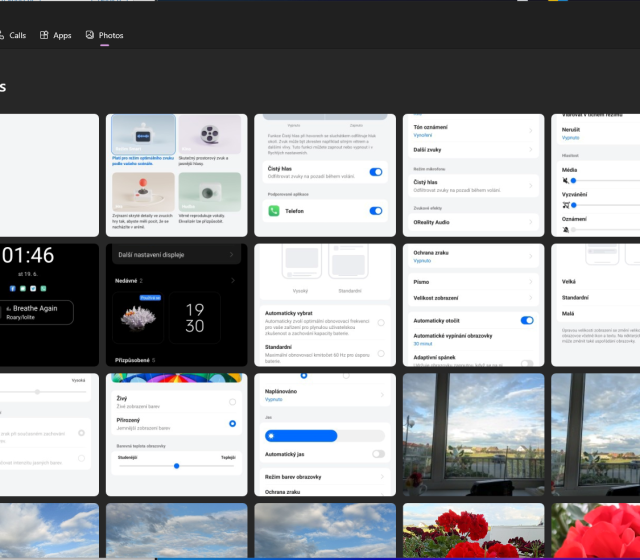Expand the Režim barev obrazovky row
The image size is (640, 560).
[x=325, y=476]
